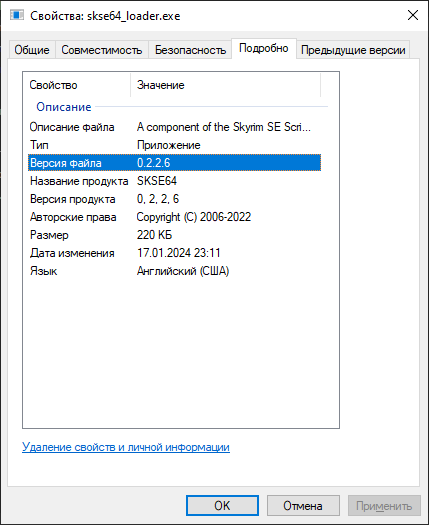This screenshot has width=429, height=525.
Task: Click the value 0, 2, 2, 6
Action: click(158, 199)
